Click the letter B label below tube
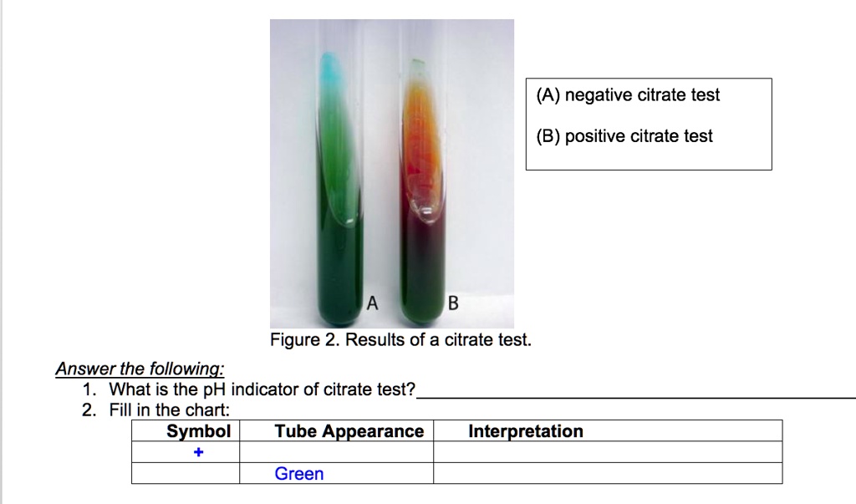Image resolution: width=856 pixels, height=504 pixels. (453, 304)
